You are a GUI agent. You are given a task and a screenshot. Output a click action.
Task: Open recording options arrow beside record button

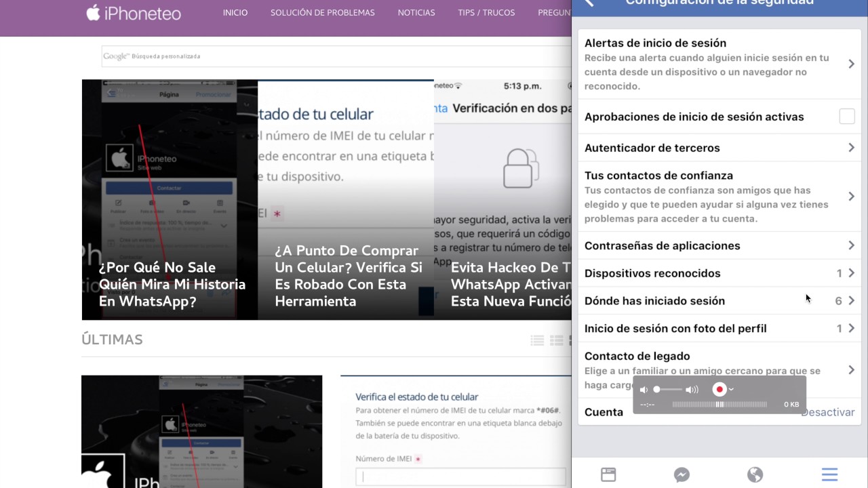731,389
